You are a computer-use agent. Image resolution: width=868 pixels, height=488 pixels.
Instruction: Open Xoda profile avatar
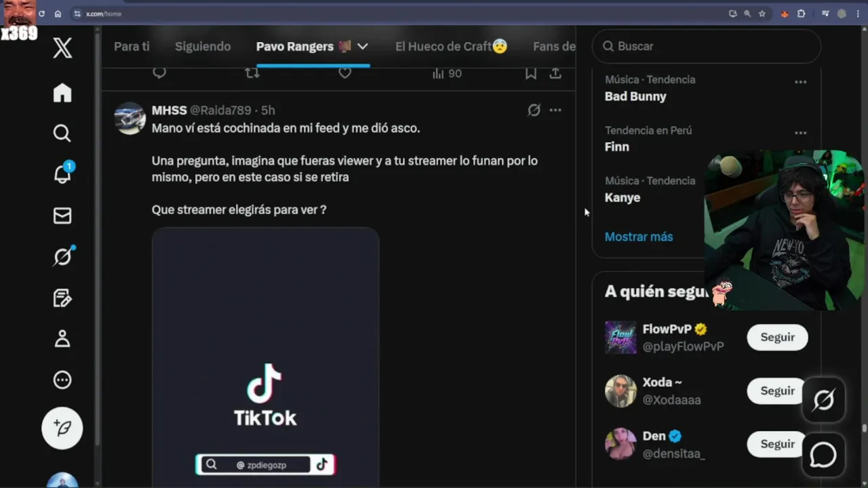pyautogui.click(x=620, y=391)
